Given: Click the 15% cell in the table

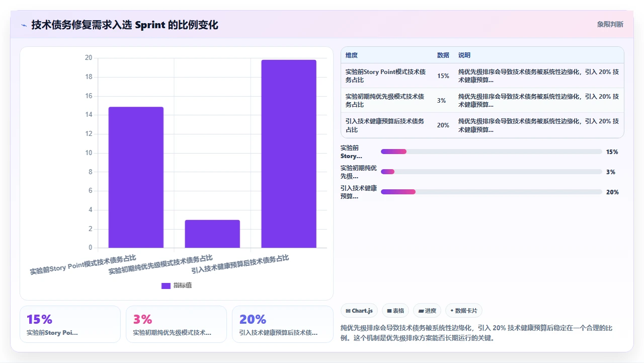Looking at the screenshot, I should point(443,76).
